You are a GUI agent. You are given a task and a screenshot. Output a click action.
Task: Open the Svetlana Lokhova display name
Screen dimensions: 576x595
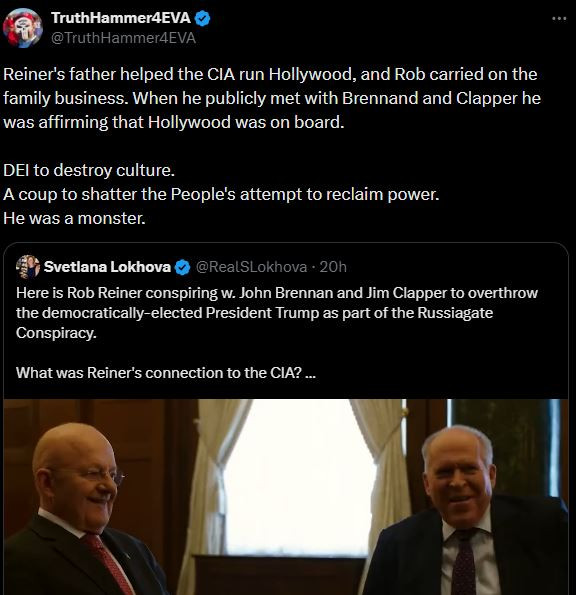coord(107,267)
